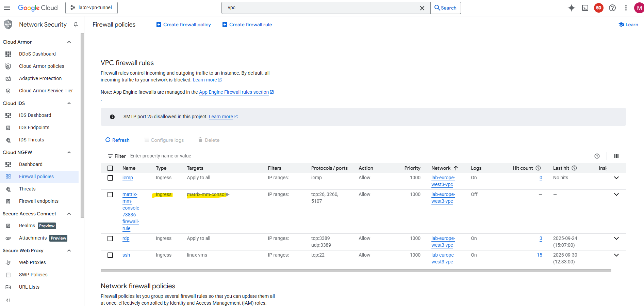The width and height of the screenshot is (644, 306).
Task: Activate Cloud Shell terminal icon
Action: click(585, 8)
